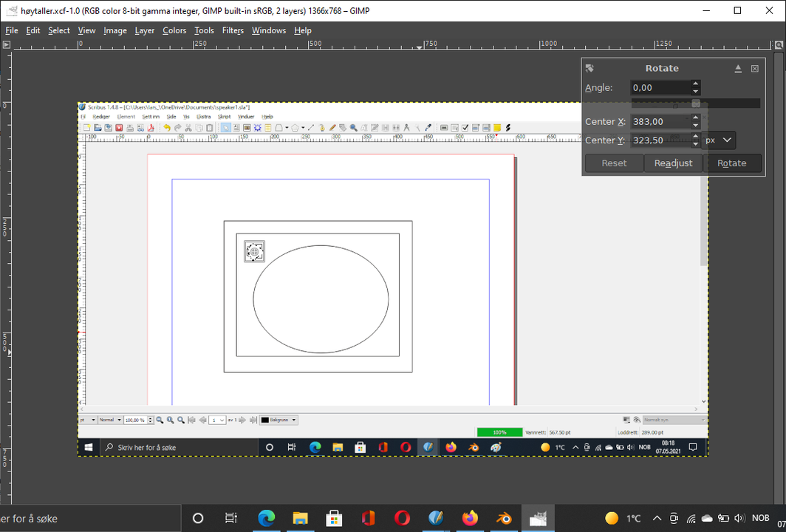Click the Rotate button to apply rotation

click(x=731, y=163)
